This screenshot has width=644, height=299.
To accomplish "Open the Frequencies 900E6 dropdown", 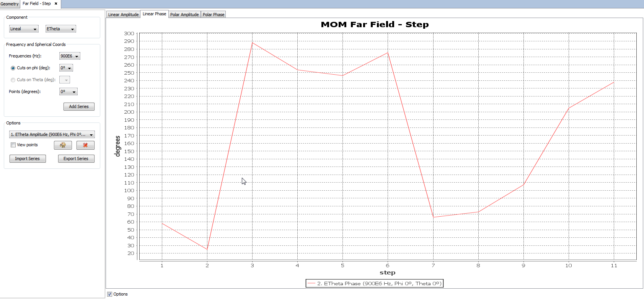I will click(x=70, y=56).
